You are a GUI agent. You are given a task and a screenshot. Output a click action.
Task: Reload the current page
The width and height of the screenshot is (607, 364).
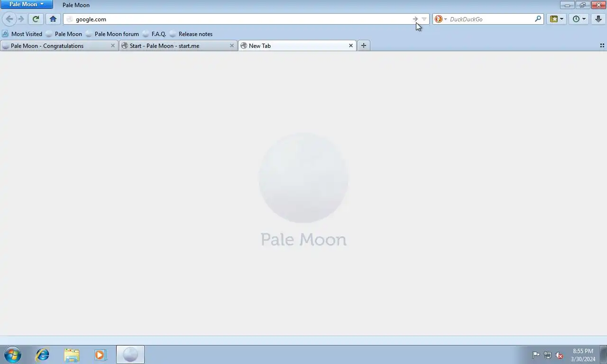point(36,19)
